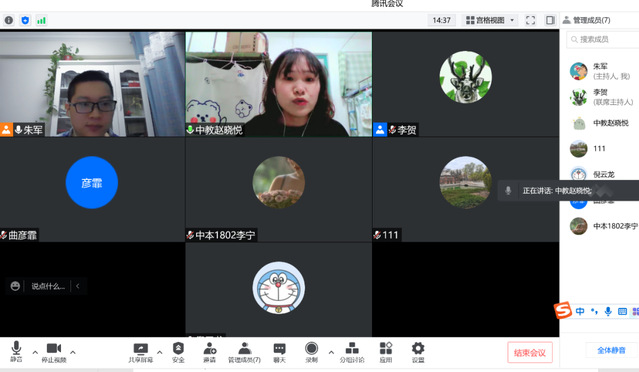Open breakout discussion groups
The image size is (639, 372).
pos(352,352)
